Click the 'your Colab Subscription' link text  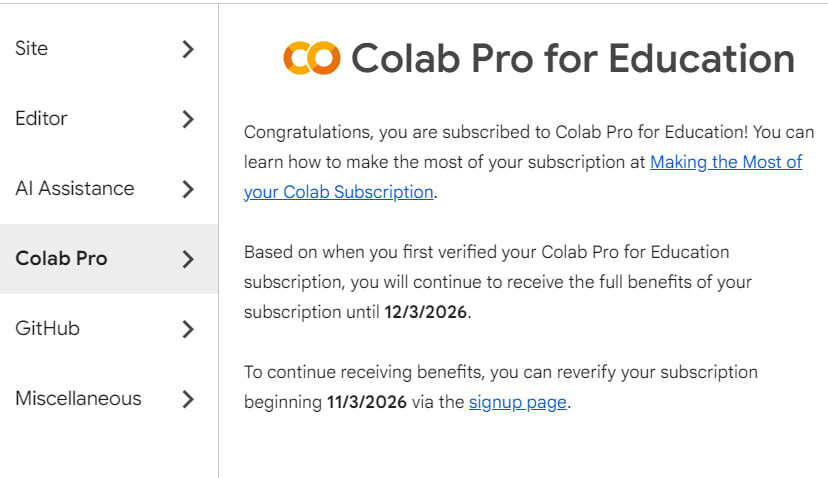point(338,192)
